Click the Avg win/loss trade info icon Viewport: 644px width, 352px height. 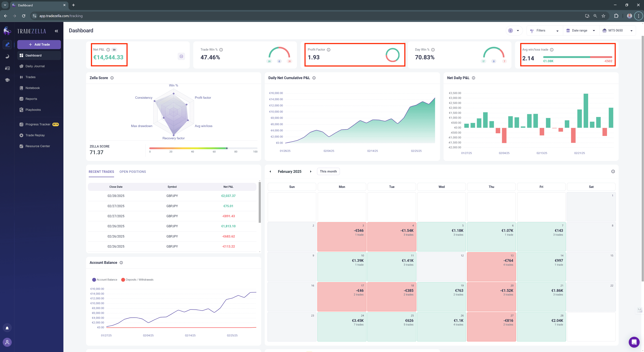(552, 50)
